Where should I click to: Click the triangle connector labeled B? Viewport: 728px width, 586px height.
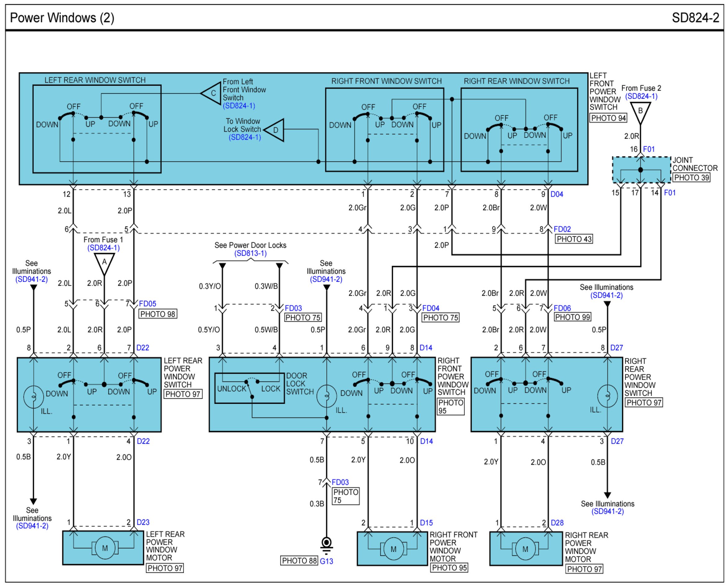[x=640, y=112]
